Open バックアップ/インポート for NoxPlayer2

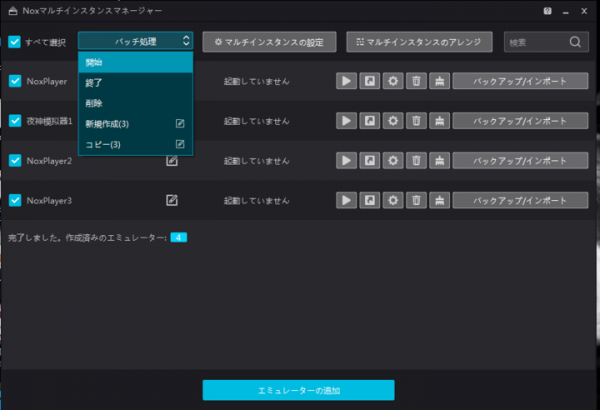(520, 161)
